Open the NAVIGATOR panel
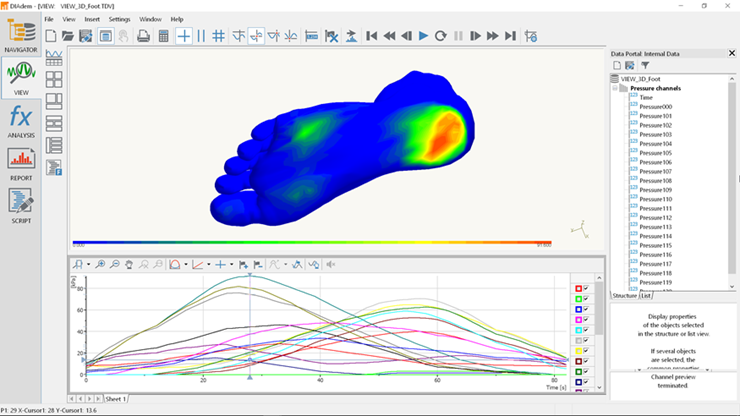 [x=20, y=35]
